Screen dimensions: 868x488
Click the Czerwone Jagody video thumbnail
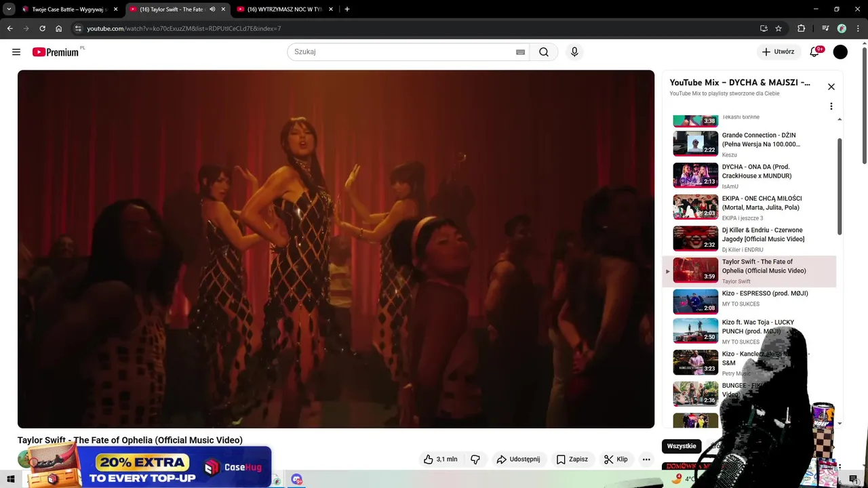point(695,239)
